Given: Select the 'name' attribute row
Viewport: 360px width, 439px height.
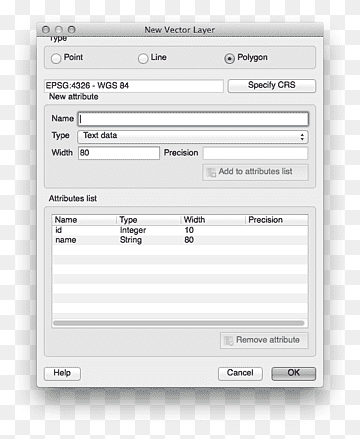Looking at the screenshot, I should (x=180, y=240).
